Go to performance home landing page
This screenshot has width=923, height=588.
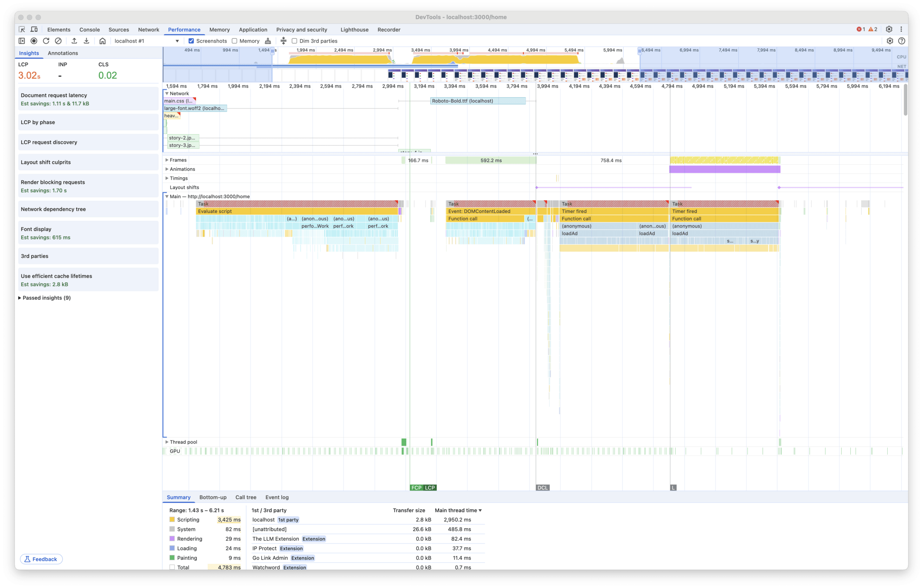point(102,41)
